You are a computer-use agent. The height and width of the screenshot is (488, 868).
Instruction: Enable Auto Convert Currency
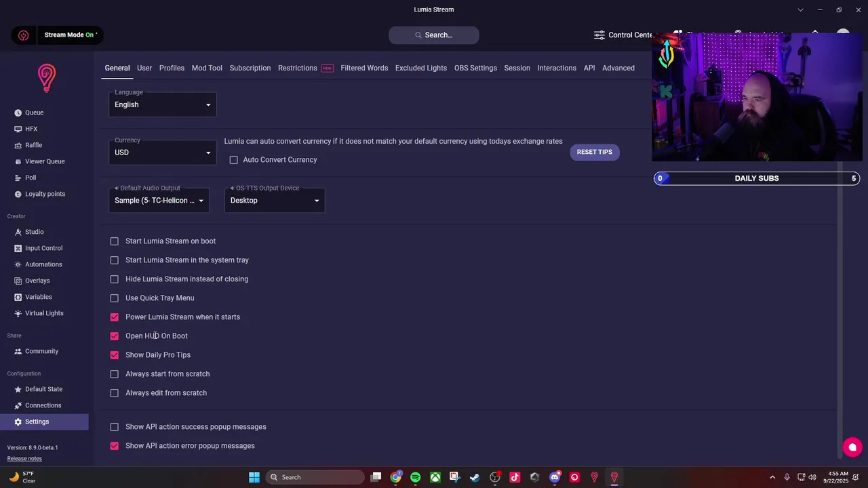234,160
